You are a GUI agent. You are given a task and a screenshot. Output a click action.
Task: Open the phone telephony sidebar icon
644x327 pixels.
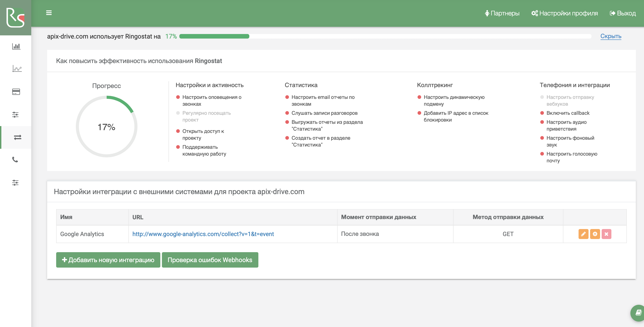tap(15, 159)
